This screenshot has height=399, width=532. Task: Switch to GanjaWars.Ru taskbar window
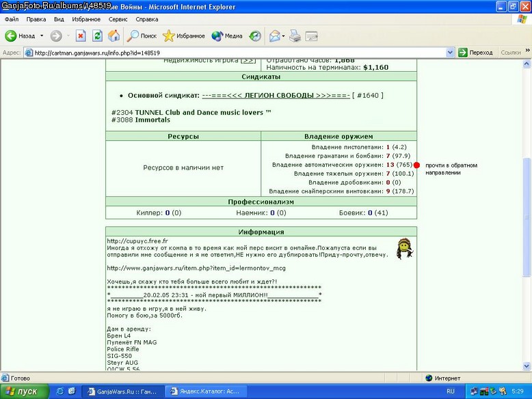tap(123, 391)
